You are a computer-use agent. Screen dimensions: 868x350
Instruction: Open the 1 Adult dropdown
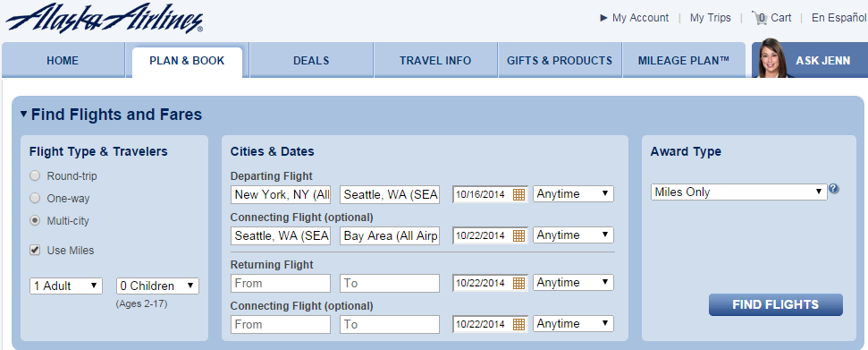[x=66, y=286]
